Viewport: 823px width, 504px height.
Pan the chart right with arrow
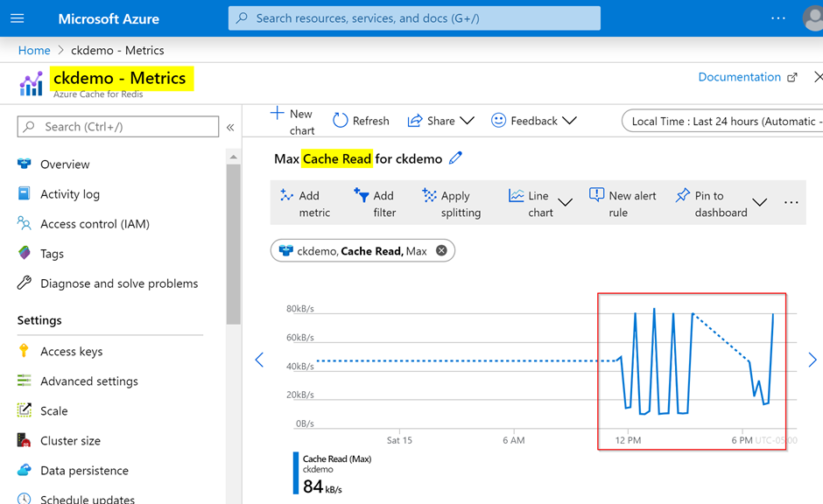(812, 360)
